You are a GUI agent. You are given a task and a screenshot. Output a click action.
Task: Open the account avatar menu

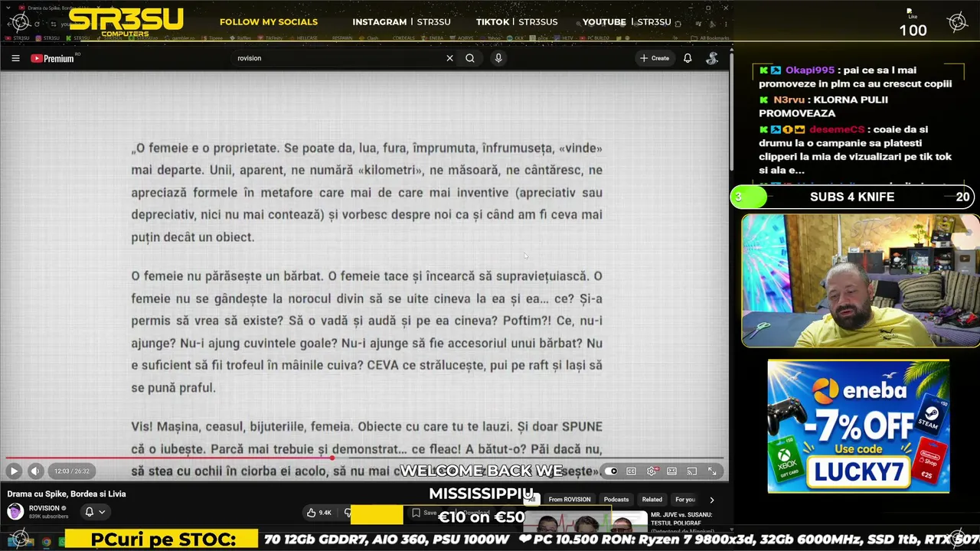point(712,58)
